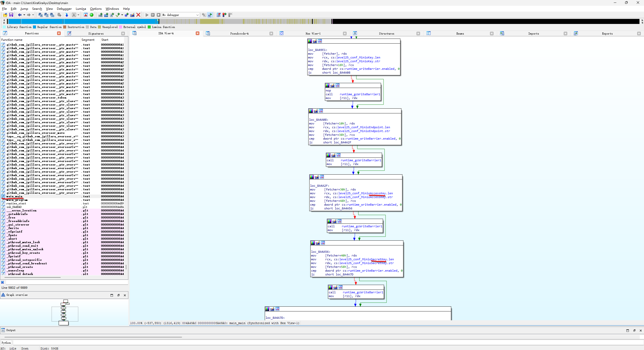Screen dimensions: 644x350
Task: Click the add breakpoint traffic-light icon
Action: pos(224,15)
